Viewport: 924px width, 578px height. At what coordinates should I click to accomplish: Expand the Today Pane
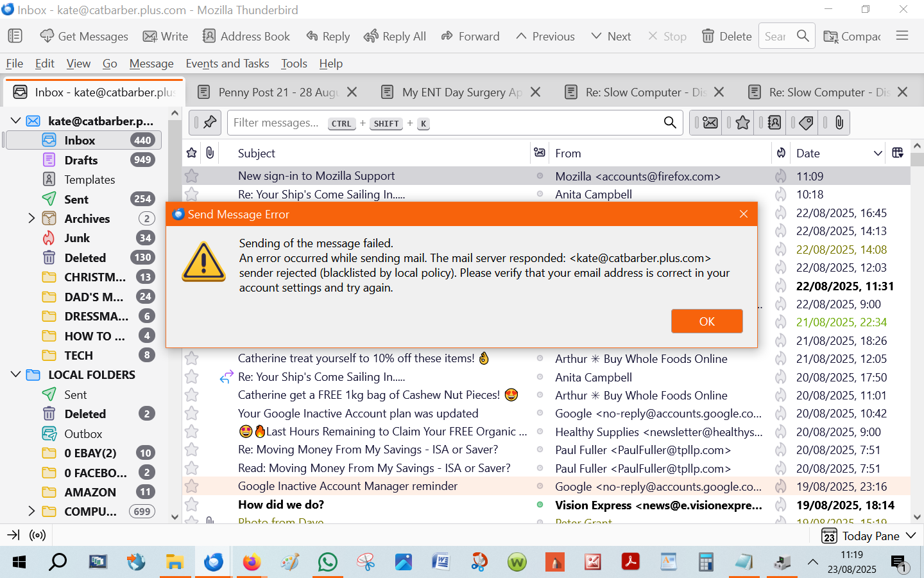(911, 536)
